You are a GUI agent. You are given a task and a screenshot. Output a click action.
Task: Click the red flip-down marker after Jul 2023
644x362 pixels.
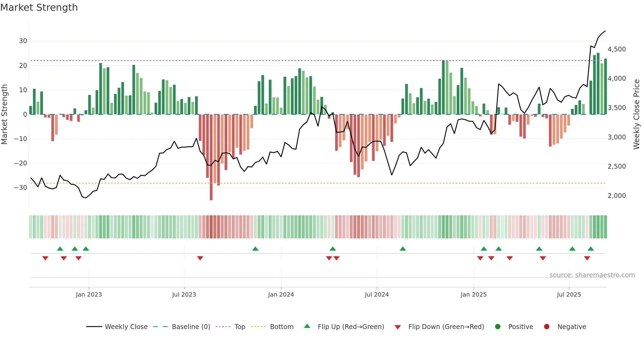[x=200, y=258]
